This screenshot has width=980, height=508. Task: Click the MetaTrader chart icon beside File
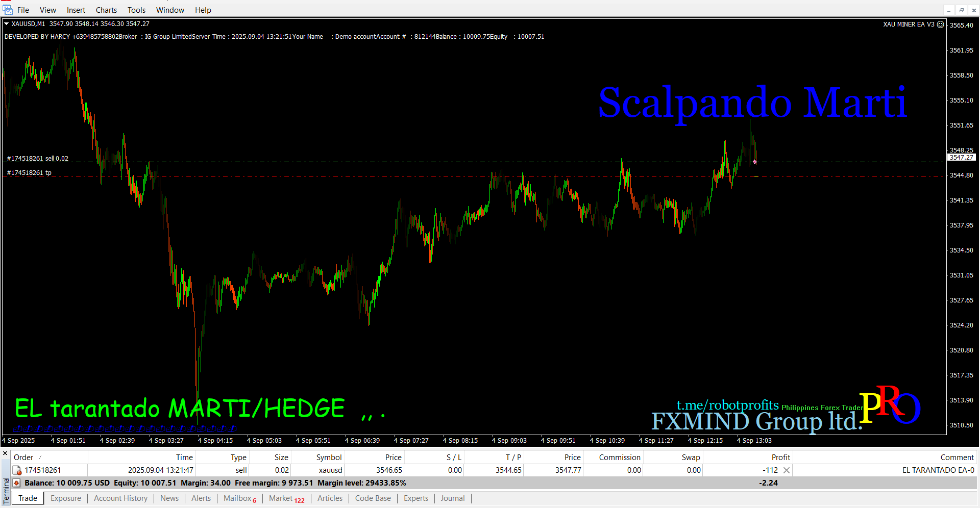pyautogui.click(x=8, y=10)
